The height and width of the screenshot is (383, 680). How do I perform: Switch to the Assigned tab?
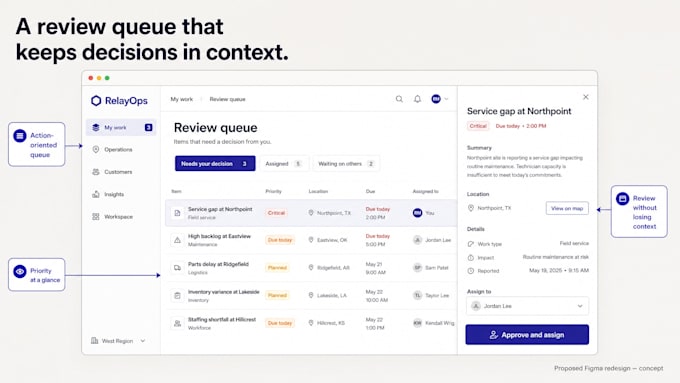(x=284, y=164)
